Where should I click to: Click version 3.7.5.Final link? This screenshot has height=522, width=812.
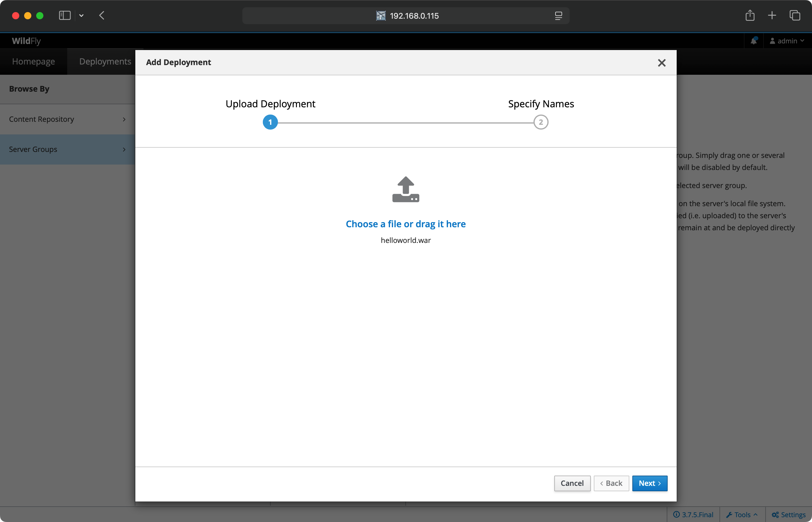693,514
